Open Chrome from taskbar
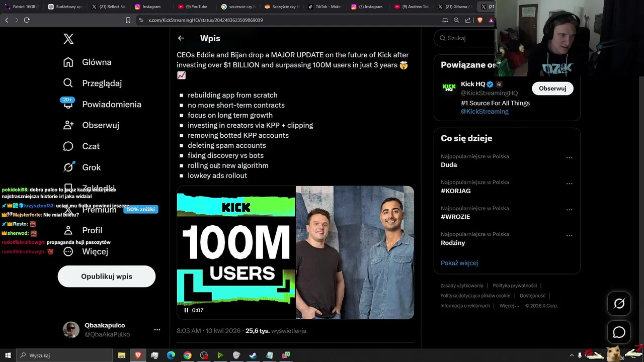Screen dimensions: 644x362 tap(187, 355)
